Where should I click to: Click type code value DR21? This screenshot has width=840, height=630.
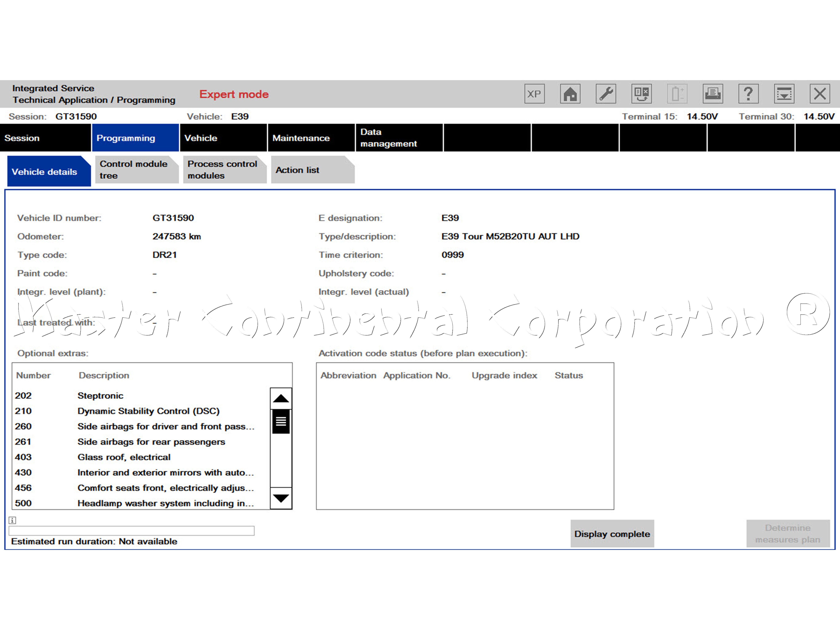coord(165,255)
